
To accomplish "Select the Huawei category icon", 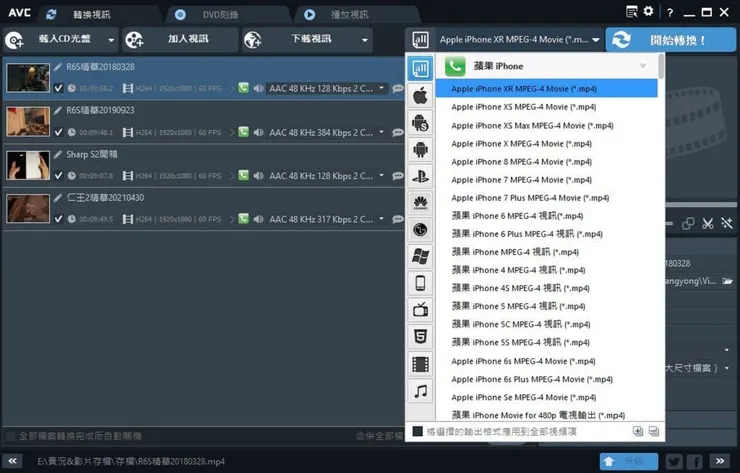I will tap(420, 203).
